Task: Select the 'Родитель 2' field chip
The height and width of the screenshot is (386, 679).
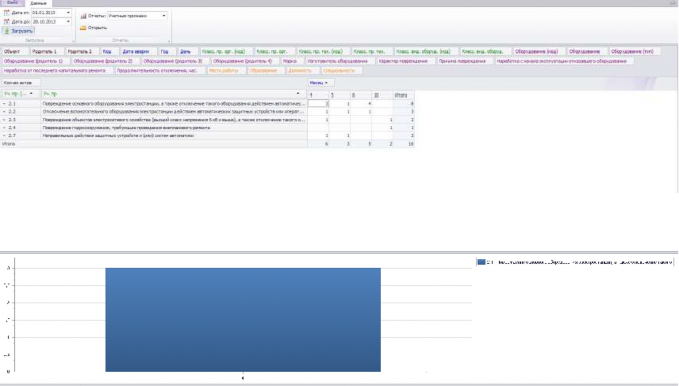Action: pyautogui.click(x=82, y=52)
